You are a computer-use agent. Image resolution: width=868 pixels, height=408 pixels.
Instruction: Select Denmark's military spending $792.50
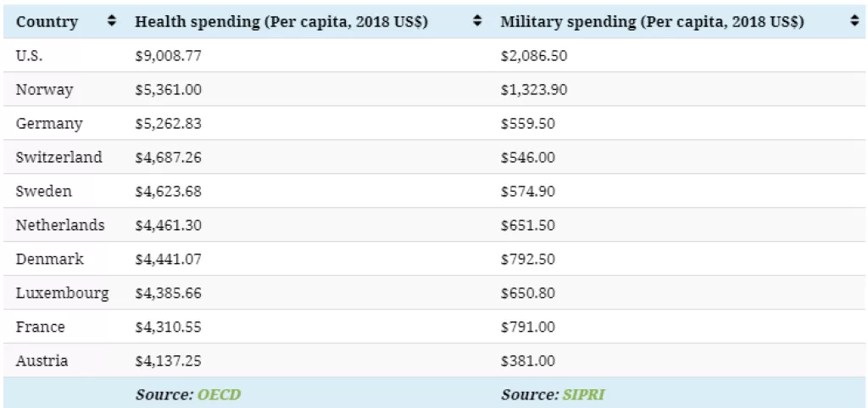point(528,260)
